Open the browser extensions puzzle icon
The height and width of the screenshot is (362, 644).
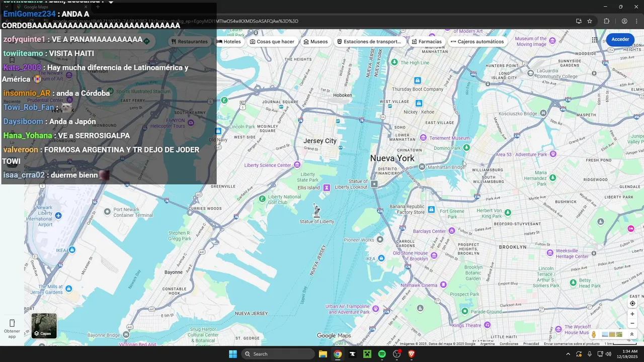pyautogui.click(x=606, y=21)
